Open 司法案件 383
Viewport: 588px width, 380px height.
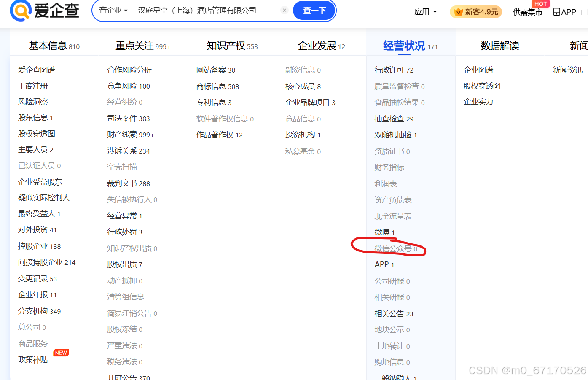(x=129, y=119)
